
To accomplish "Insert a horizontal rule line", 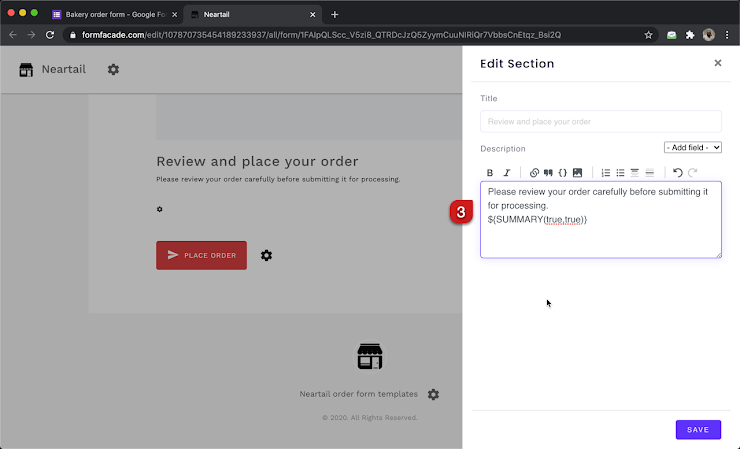I will point(649,173).
